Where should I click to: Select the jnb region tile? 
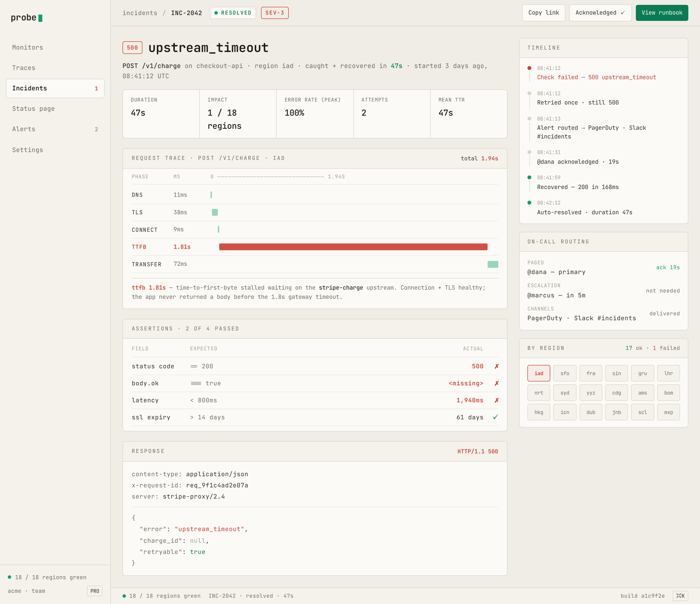click(x=616, y=412)
